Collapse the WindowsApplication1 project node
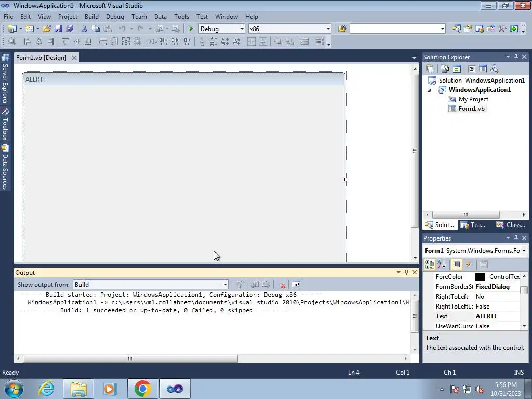 (x=429, y=90)
